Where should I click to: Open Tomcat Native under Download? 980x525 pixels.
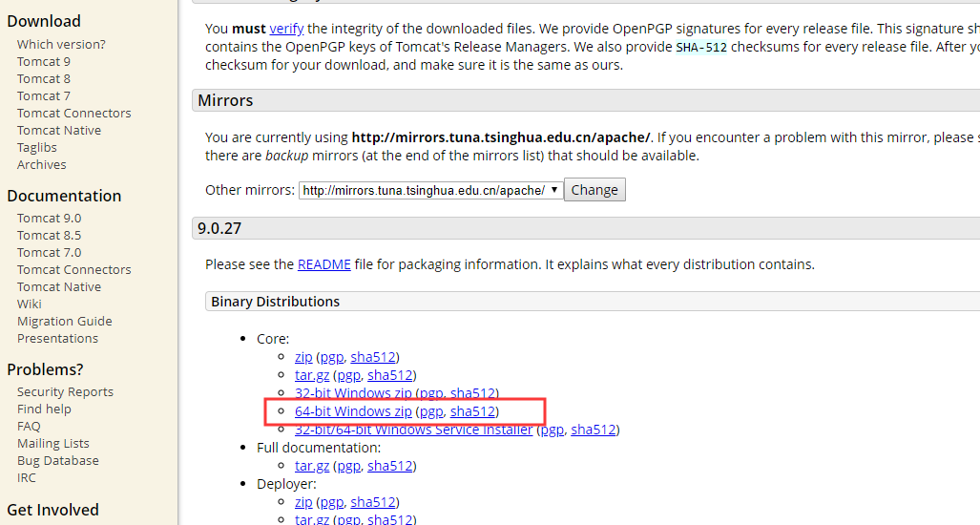[59, 130]
